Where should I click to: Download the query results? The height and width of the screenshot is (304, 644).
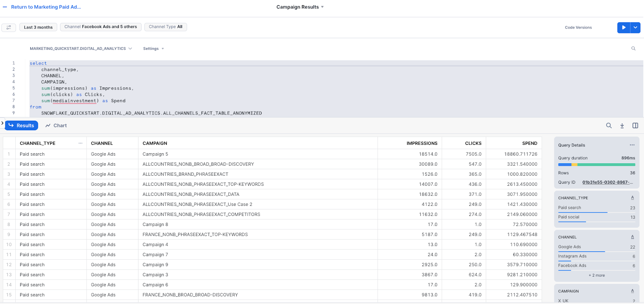tap(622, 125)
